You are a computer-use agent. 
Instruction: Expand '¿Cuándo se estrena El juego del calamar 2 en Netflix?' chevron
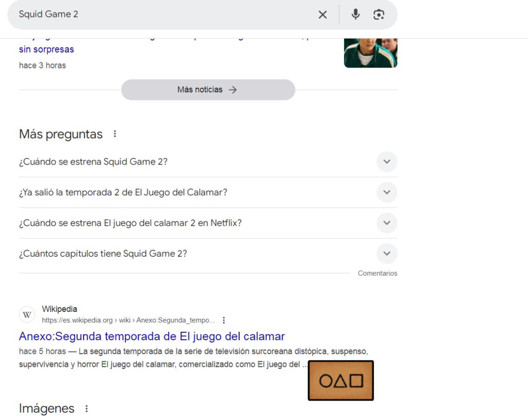[387, 223]
